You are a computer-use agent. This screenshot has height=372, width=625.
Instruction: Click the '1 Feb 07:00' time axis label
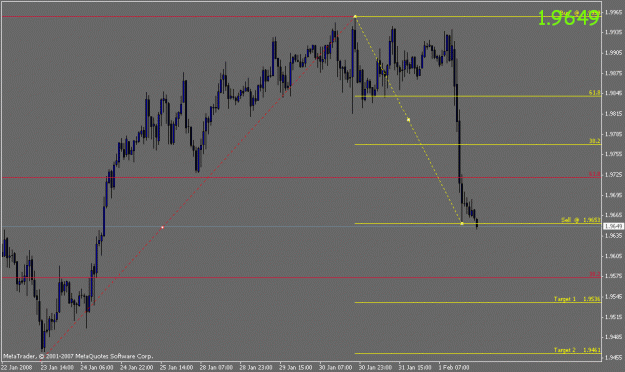454,367
